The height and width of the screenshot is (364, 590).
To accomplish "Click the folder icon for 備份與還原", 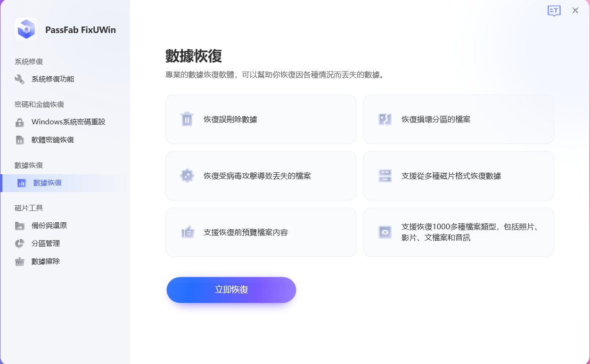I will (x=19, y=226).
